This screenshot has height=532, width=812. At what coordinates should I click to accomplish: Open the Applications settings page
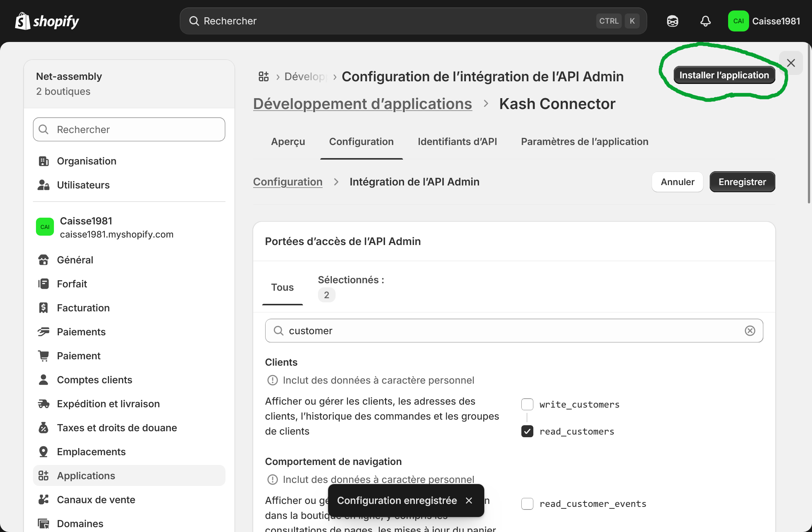tap(129, 476)
